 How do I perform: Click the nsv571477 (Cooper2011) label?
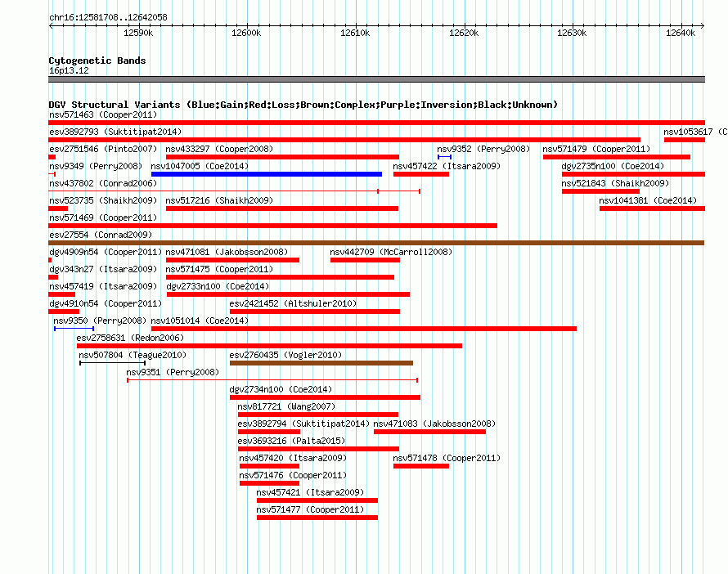tap(310, 509)
